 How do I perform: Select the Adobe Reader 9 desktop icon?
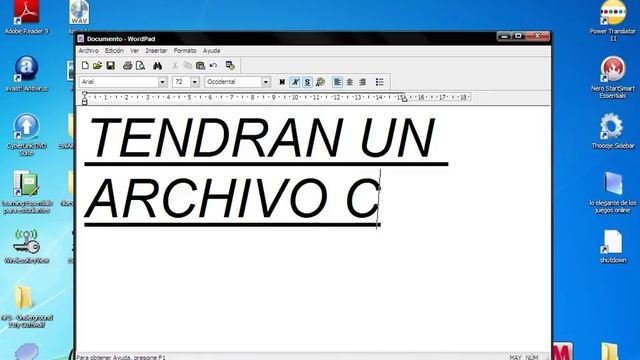click(x=27, y=17)
